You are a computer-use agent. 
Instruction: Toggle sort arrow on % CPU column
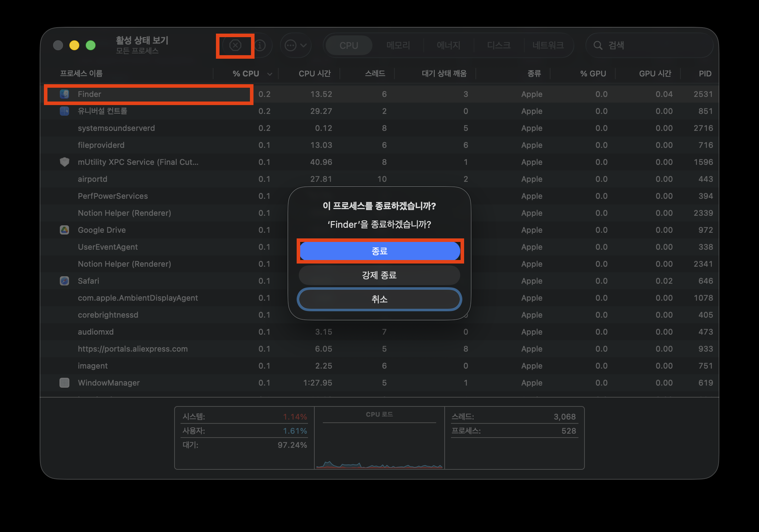270,74
